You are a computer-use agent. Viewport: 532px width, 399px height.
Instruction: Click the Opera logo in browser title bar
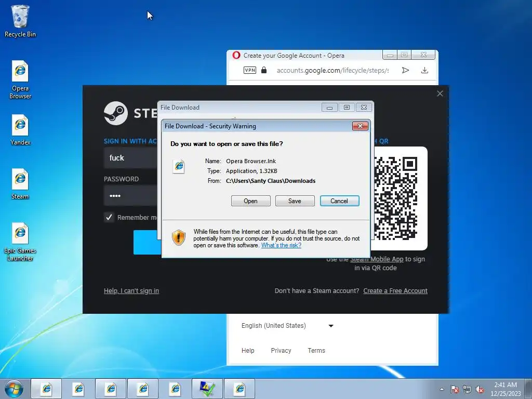pyautogui.click(x=236, y=55)
